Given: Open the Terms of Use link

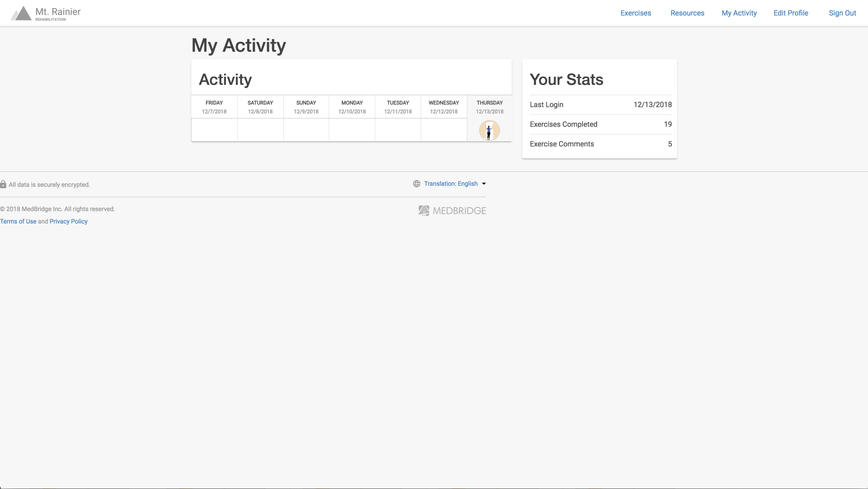Looking at the screenshot, I should coord(18,221).
